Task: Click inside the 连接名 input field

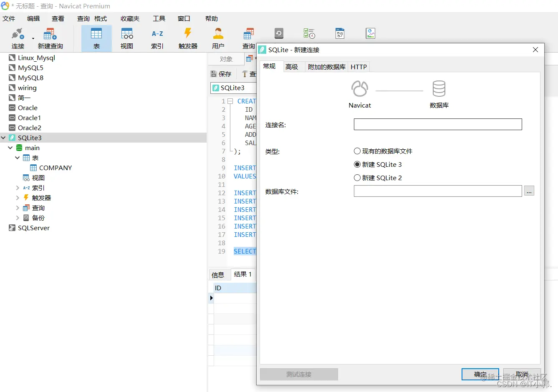Action: coord(437,124)
